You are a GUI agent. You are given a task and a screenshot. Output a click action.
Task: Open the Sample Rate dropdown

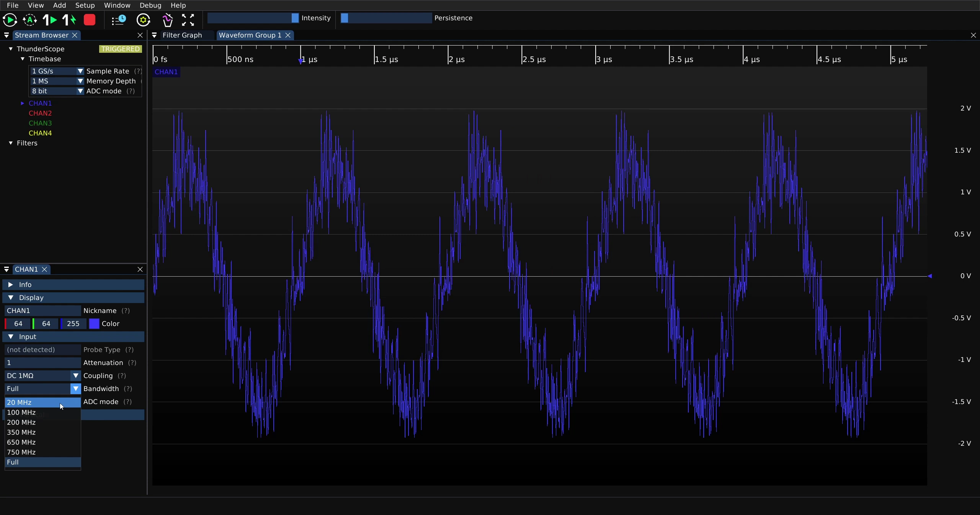tap(57, 71)
